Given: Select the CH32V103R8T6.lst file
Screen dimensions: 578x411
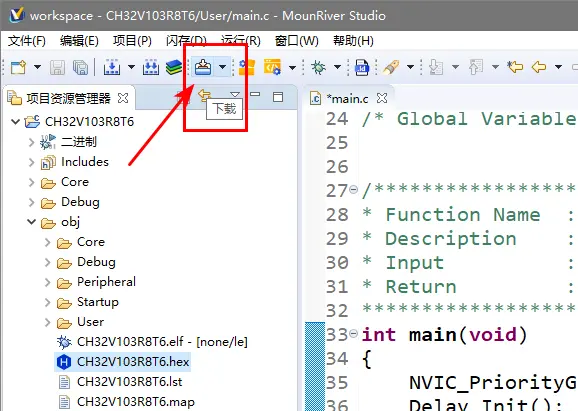Looking at the screenshot, I should pyautogui.click(x=129, y=382).
